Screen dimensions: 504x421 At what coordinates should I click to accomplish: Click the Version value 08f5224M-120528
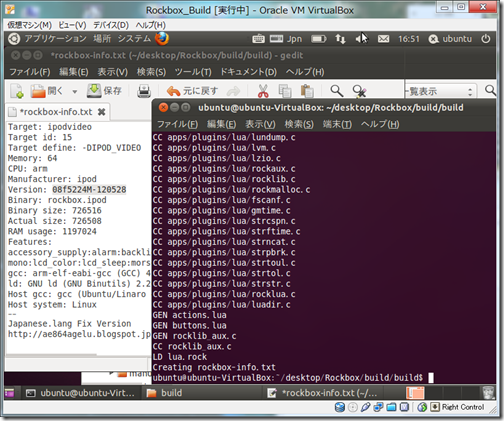click(x=89, y=189)
